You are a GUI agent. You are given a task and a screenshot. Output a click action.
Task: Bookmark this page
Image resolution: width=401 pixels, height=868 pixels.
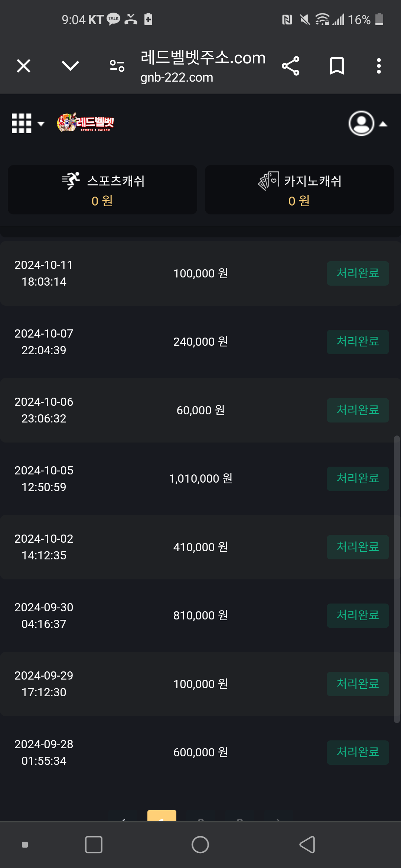click(x=337, y=66)
